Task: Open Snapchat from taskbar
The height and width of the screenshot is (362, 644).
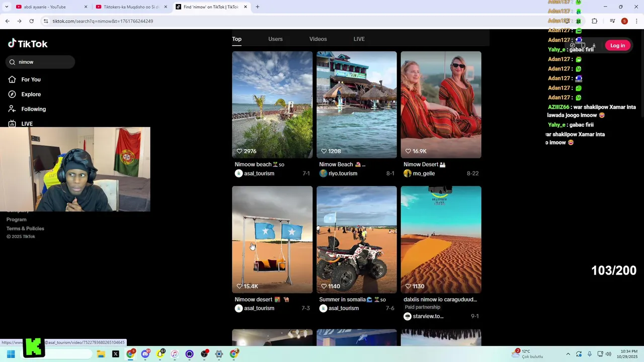Action: tap(160, 354)
